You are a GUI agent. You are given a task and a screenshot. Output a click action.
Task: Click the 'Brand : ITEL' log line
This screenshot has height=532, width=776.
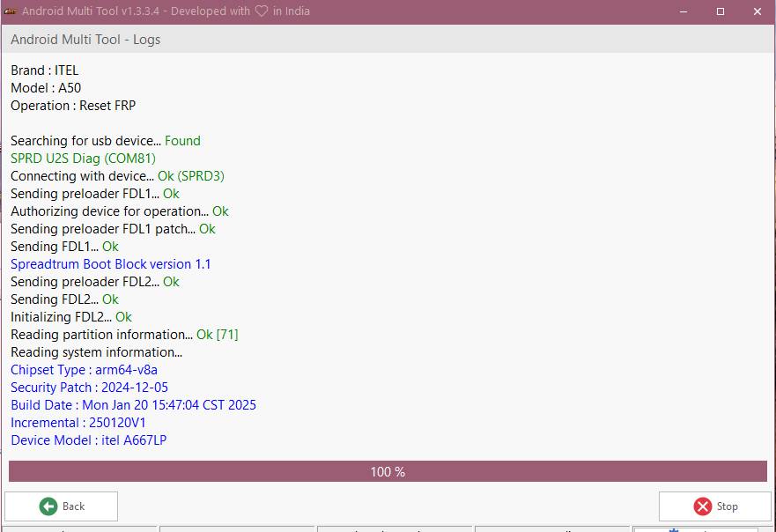(x=45, y=70)
